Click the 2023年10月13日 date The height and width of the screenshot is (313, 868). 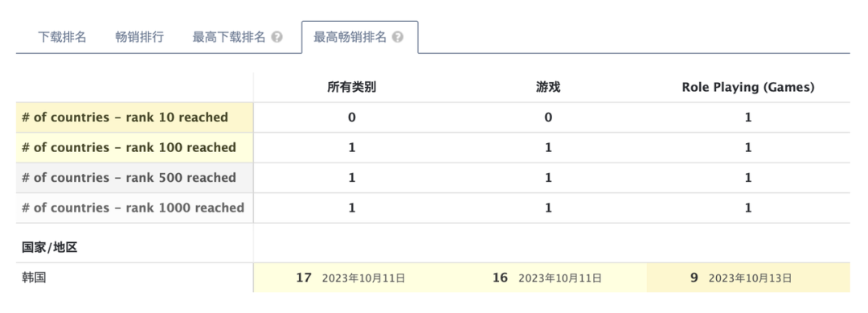(750, 278)
